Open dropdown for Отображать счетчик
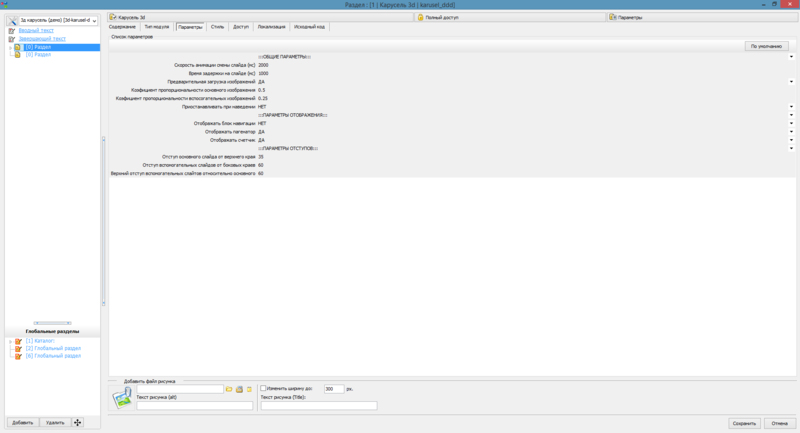800x433 pixels. tap(791, 140)
